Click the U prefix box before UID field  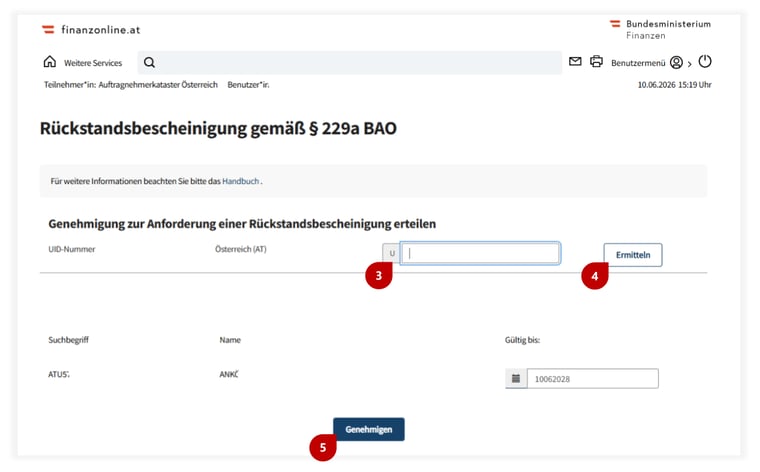pyautogui.click(x=392, y=253)
